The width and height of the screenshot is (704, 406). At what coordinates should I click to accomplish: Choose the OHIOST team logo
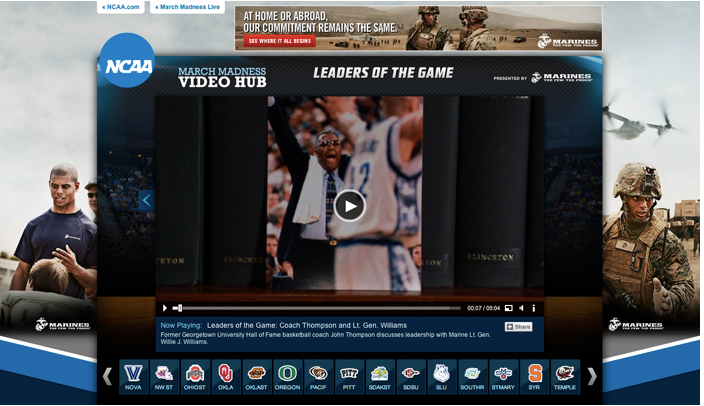(x=195, y=377)
